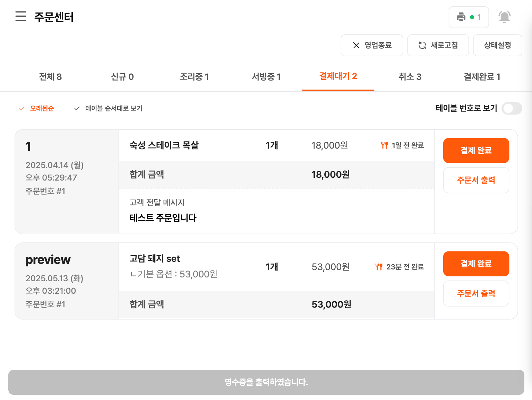
Task: Click table number 1 heading
Action: pos(28,147)
